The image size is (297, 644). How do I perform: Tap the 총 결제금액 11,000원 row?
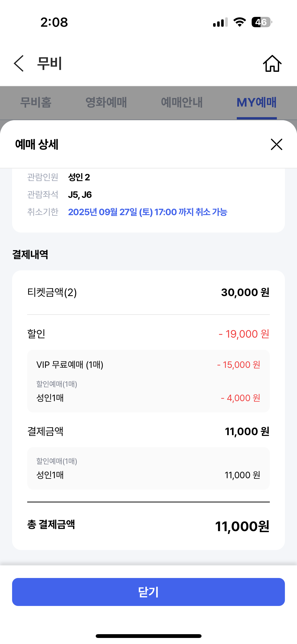coord(148,526)
